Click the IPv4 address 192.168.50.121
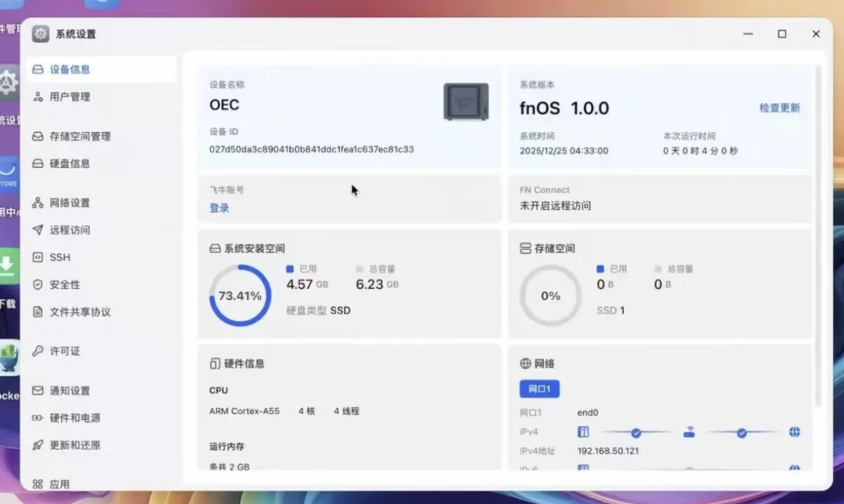The width and height of the screenshot is (844, 504). (608, 451)
